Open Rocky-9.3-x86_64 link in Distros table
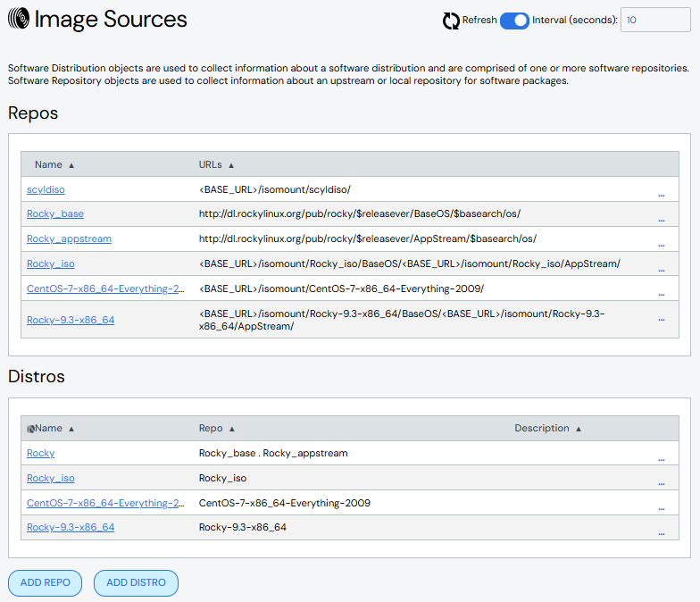The width and height of the screenshot is (700, 602). 71,527
